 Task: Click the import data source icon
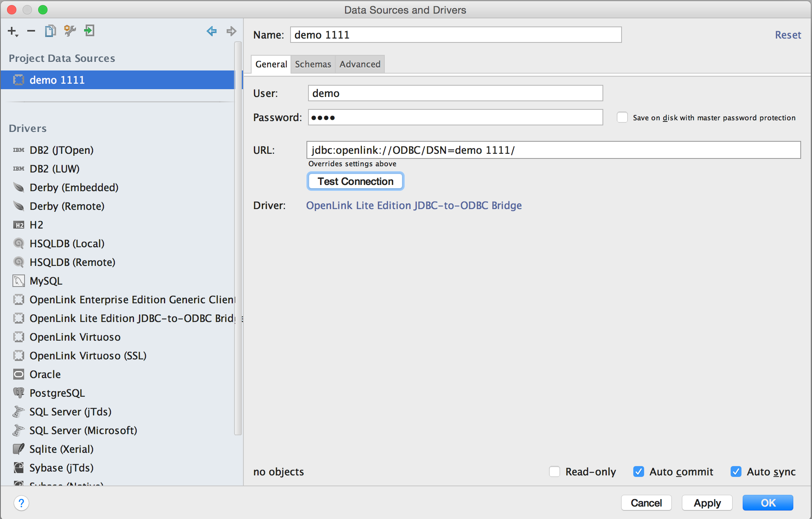[x=90, y=31]
